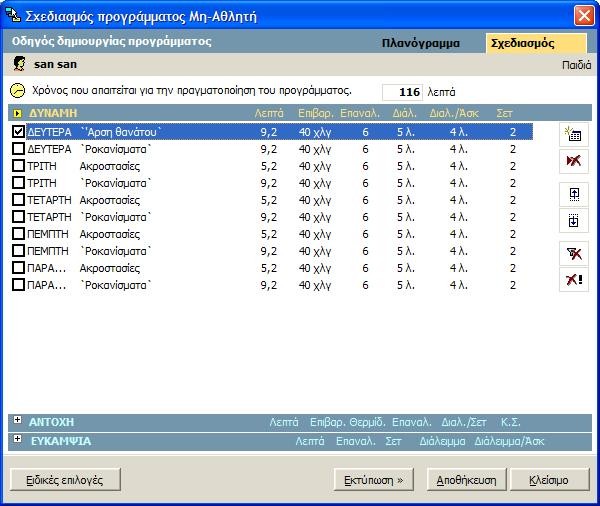
Task: Click the ΕΥΚΑΜΨΙΑ section title
Action: [x=61, y=441]
